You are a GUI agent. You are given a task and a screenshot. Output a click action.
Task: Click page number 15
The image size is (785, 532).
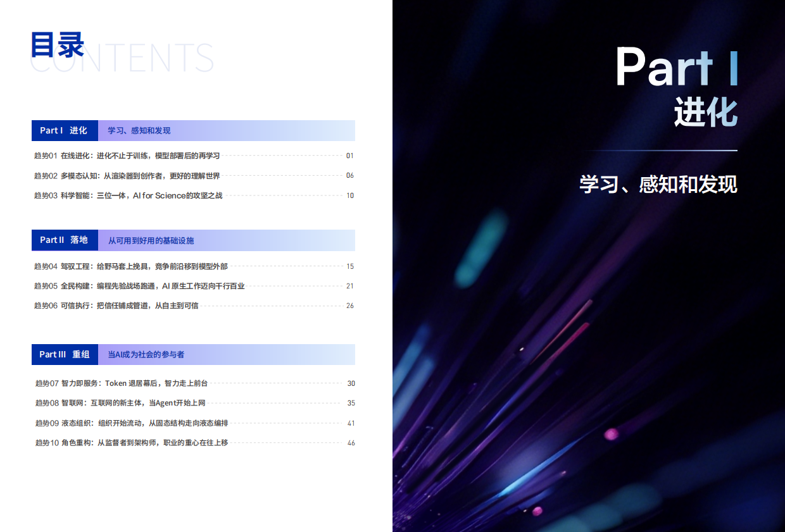[x=350, y=266]
